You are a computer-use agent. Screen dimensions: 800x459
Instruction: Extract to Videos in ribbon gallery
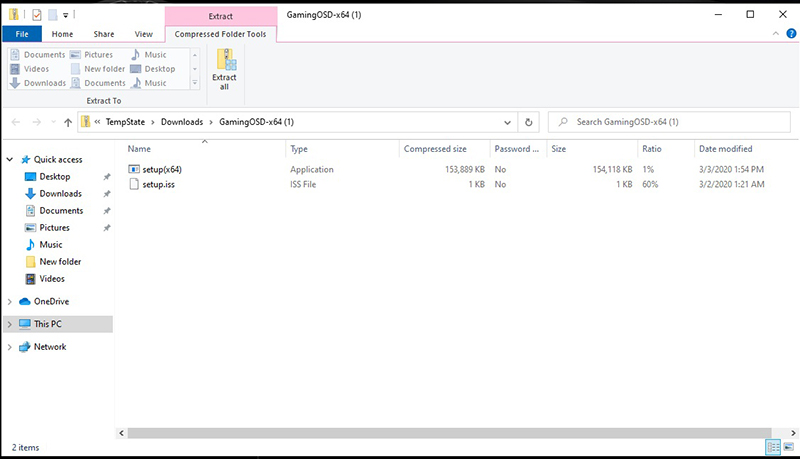[x=30, y=69]
